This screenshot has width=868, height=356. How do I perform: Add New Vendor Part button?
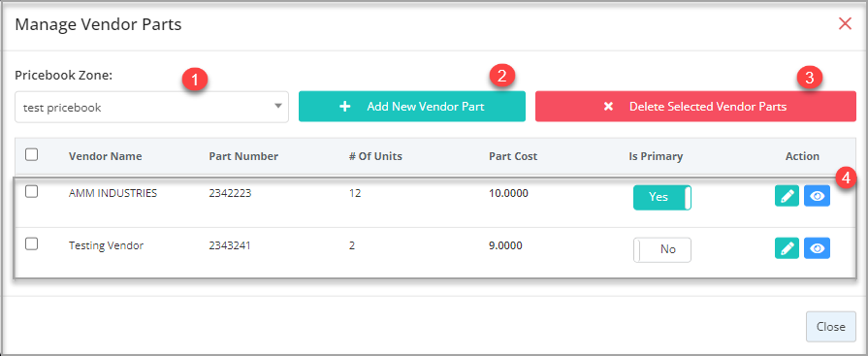tap(412, 107)
